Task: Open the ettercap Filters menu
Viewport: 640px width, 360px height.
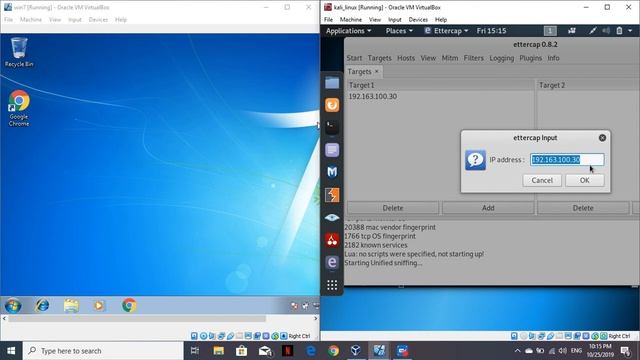Action: coord(473,58)
